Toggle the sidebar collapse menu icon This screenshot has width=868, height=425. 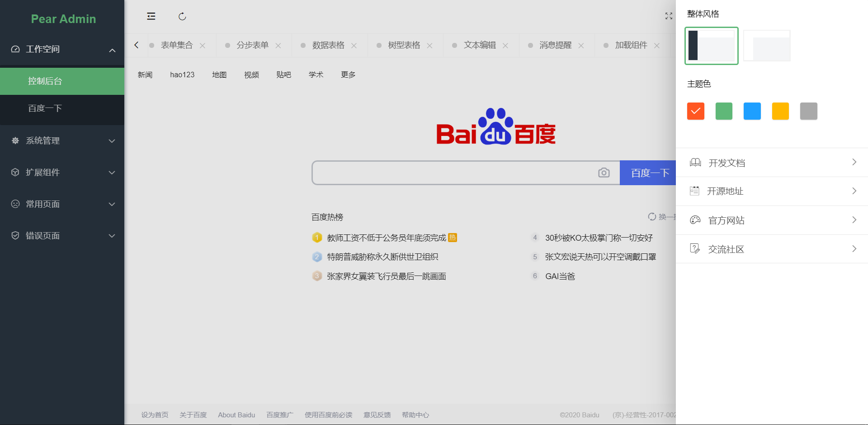(x=151, y=16)
